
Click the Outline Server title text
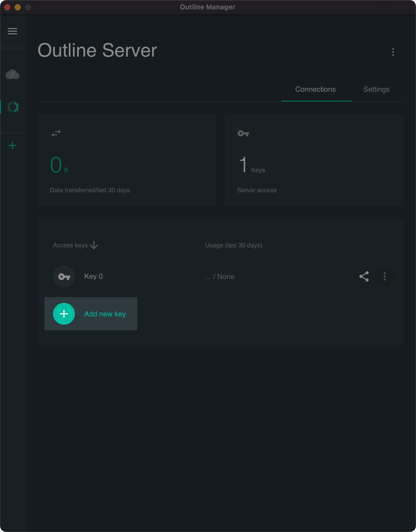click(97, 50)
